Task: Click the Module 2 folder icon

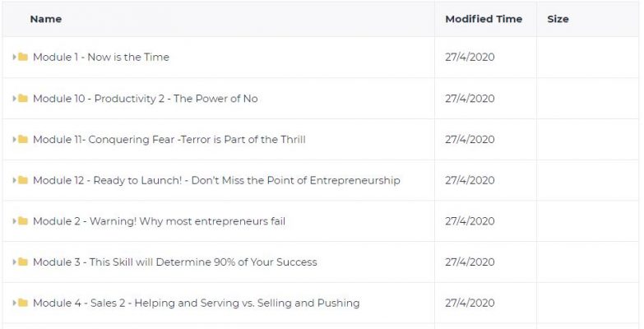Action: (x=23, y=221)
